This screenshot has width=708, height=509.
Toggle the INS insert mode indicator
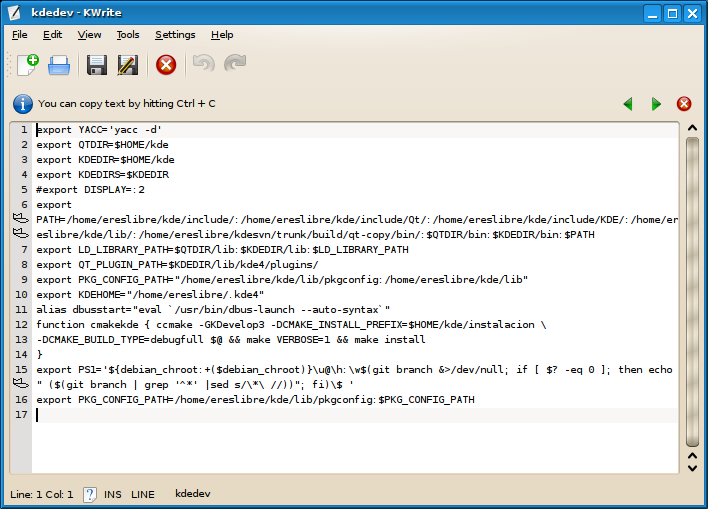[x=113, y=495]
